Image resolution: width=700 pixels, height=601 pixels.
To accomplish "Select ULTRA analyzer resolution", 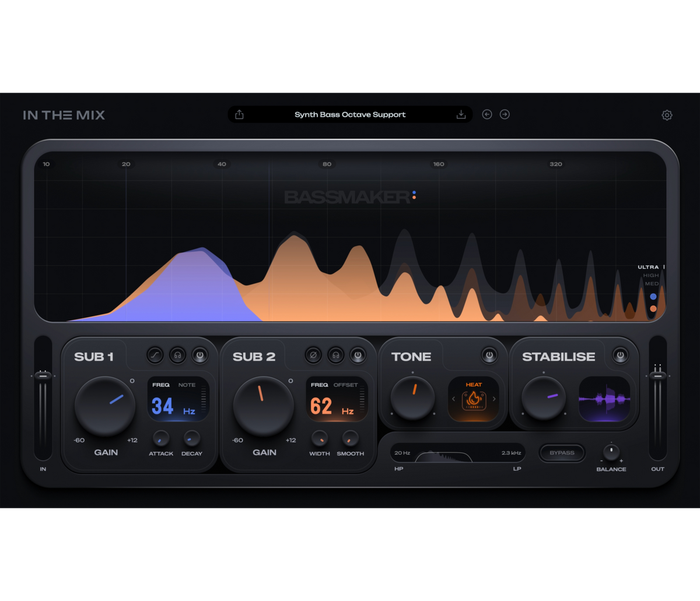I will click(x=648, y=267).
